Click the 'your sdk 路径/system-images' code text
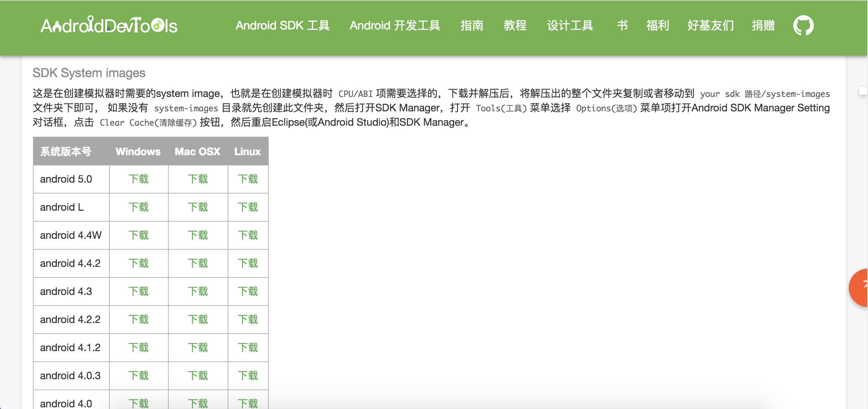868x409 pixels. (x=765, y=94)
